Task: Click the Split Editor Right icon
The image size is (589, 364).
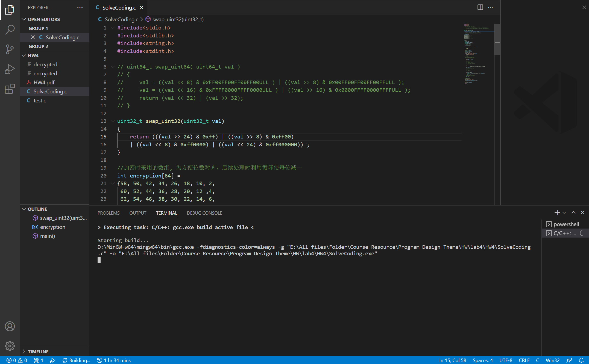Action: (480, 7)
